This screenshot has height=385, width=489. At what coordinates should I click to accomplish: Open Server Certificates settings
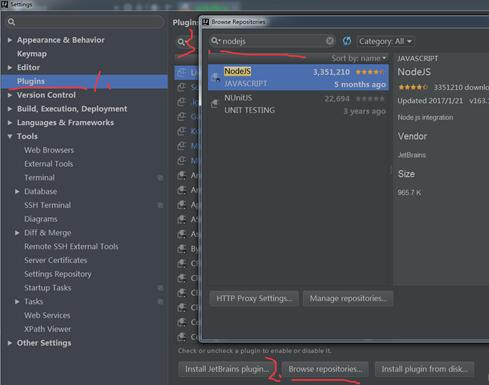56,260
